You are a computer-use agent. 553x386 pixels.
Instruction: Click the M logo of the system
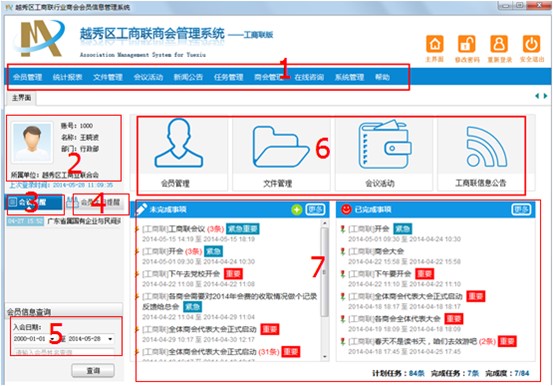pos(40,39)
